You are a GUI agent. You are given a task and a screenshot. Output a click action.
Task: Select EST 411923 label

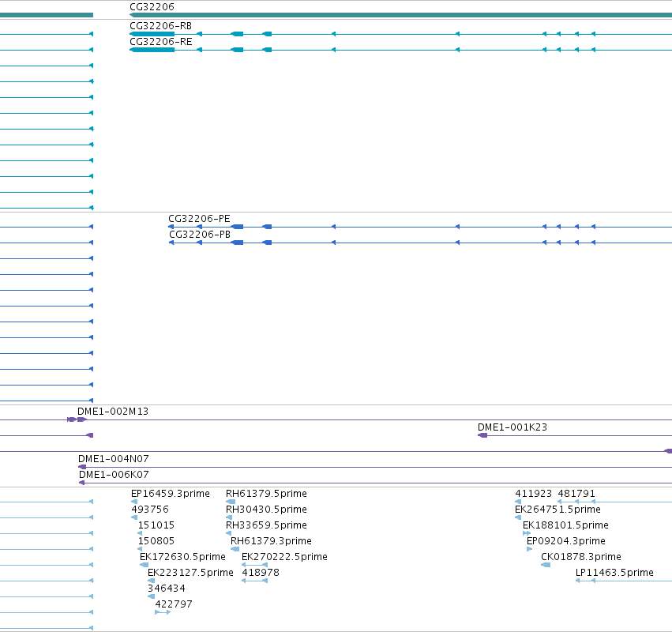coord(534,494)
